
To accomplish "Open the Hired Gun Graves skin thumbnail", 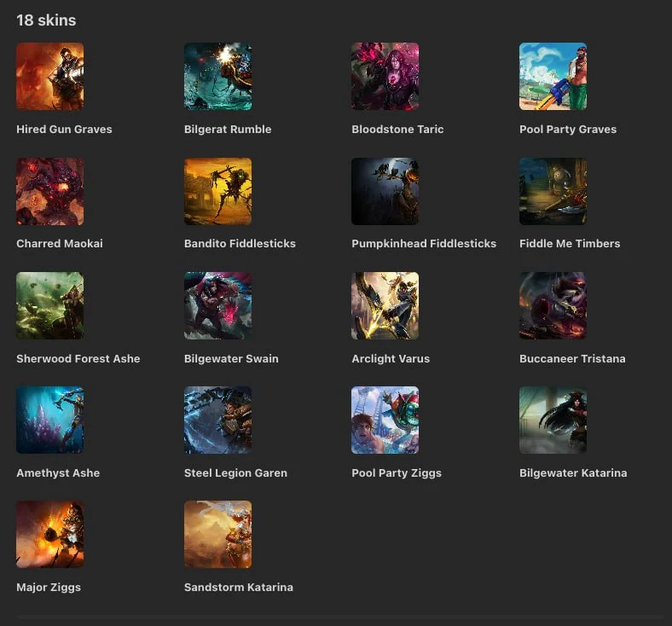I will (x=50, y=76).
